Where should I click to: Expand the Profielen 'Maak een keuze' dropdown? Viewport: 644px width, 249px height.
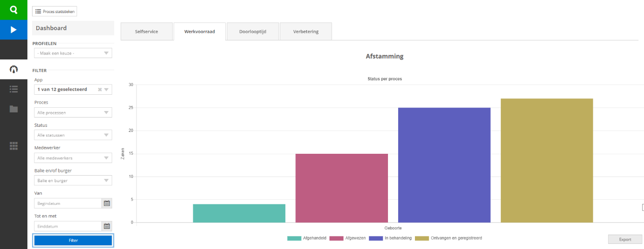pos(73,53)
